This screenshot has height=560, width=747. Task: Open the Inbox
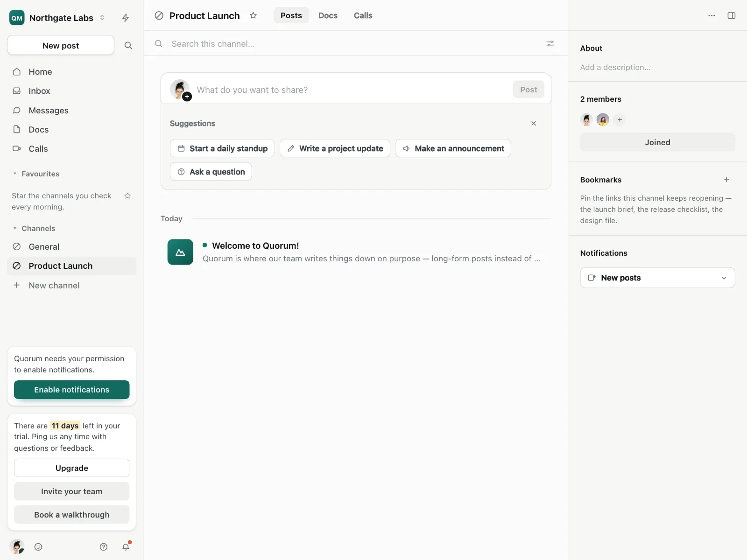point(72,91)
